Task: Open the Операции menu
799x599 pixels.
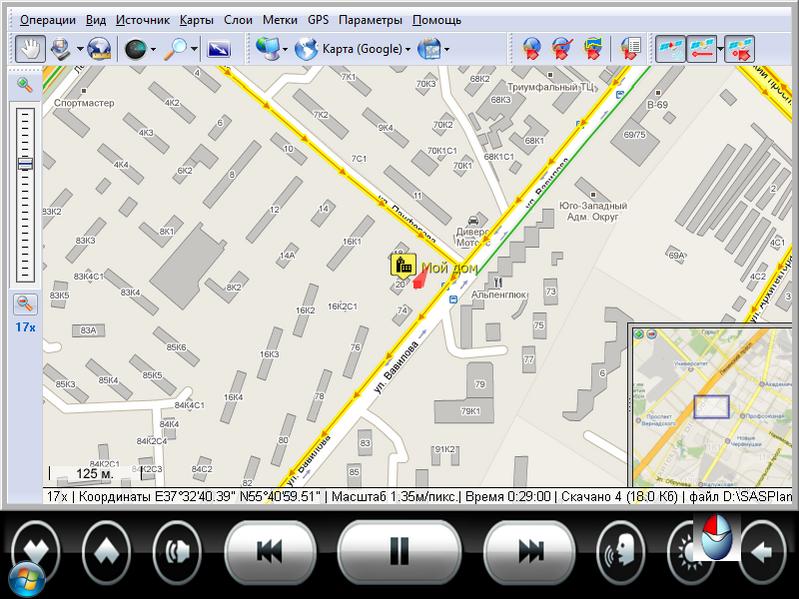Action: (47, 20)
